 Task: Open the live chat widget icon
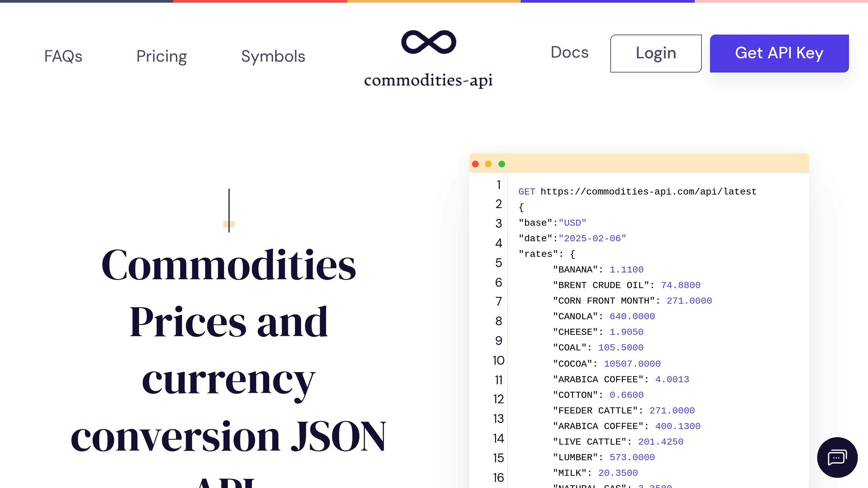(837, 457)
